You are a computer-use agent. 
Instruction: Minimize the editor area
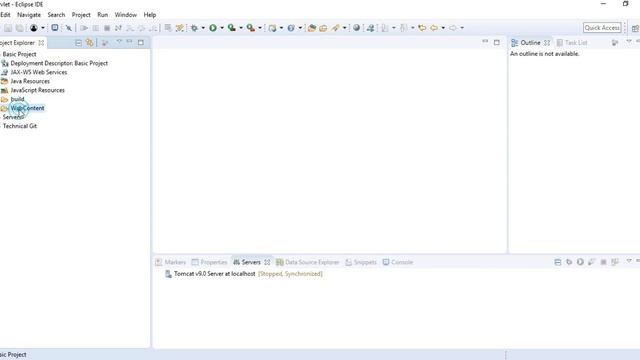click(x=485, y=42)
